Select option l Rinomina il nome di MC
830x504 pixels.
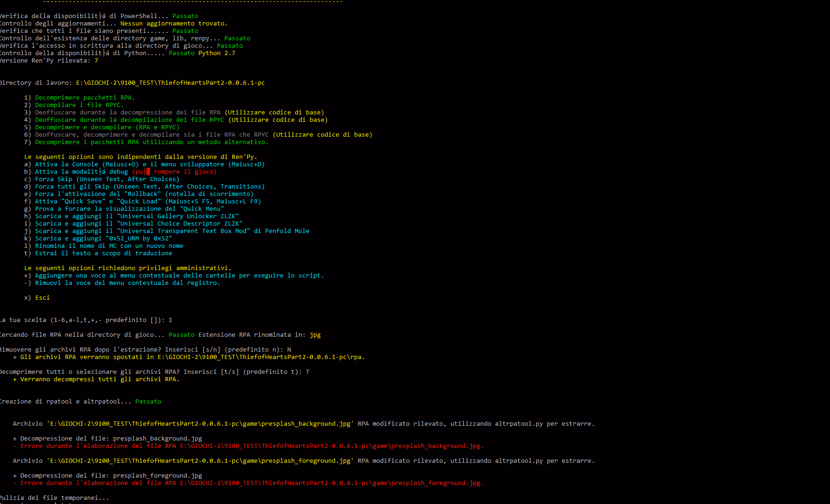(109, 246)
